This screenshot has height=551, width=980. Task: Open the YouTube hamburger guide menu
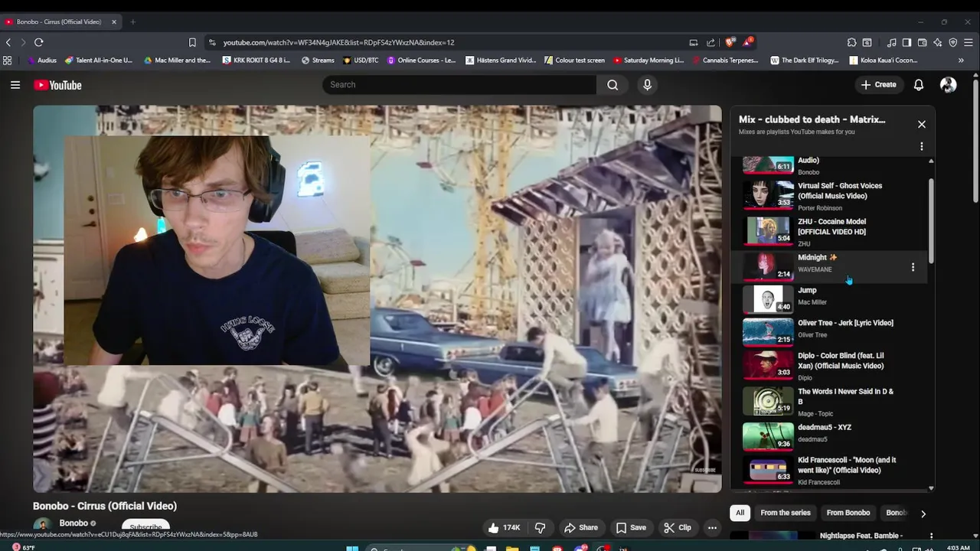(15, 85)
